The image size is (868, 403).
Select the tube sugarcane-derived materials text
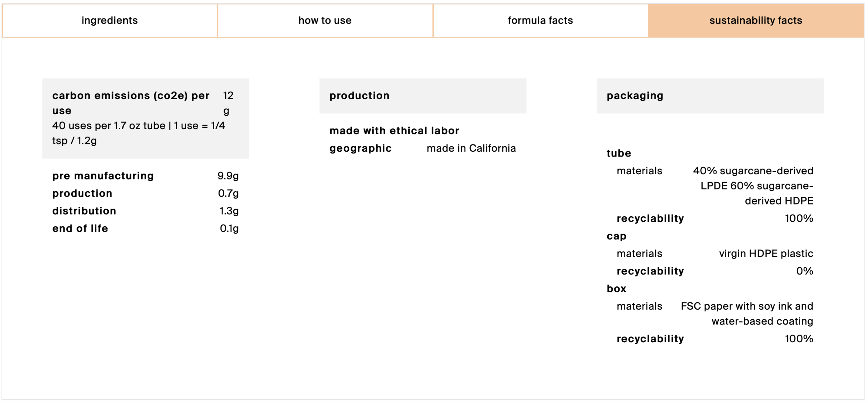pyautogui.click(x=753, y=186)
